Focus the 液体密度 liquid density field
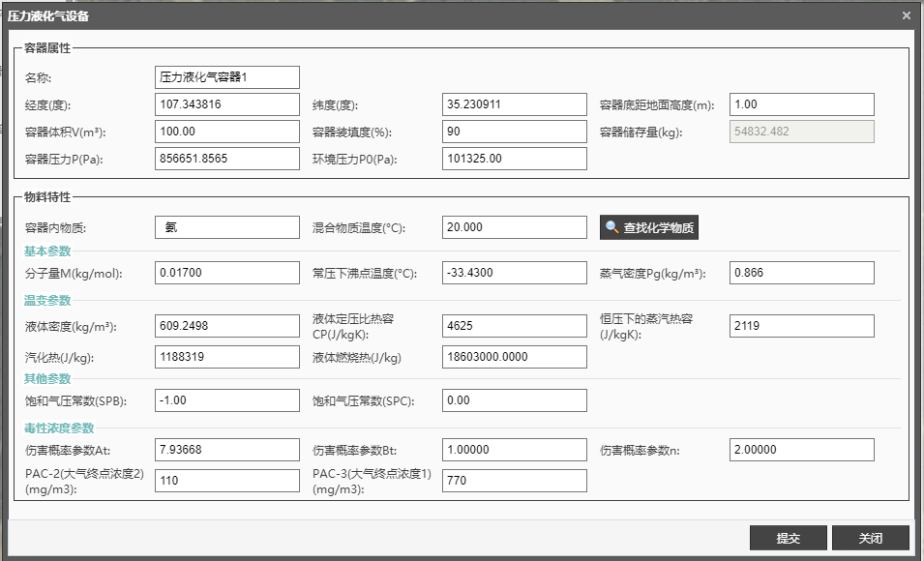This screenshot has height=561, width=924. pos(227,326)
